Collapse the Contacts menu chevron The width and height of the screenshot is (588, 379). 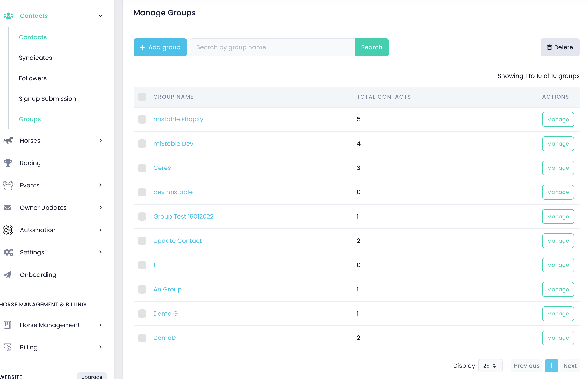click(x=100, y=16)
